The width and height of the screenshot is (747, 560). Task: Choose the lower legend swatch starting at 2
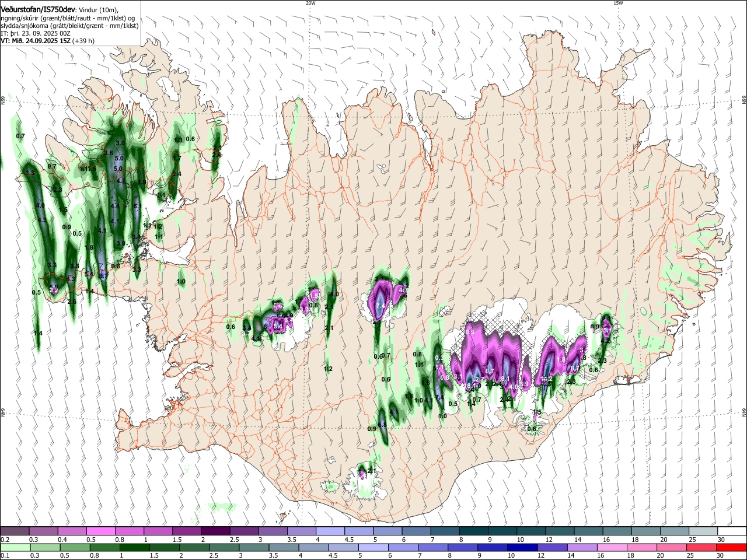click(x=194, y=547)
